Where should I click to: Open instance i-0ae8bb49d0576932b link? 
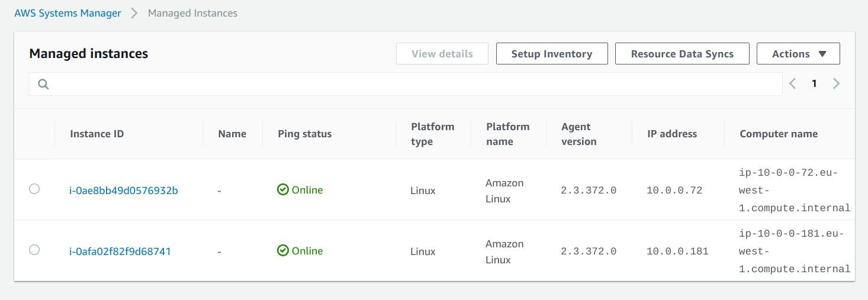[124, 191]
